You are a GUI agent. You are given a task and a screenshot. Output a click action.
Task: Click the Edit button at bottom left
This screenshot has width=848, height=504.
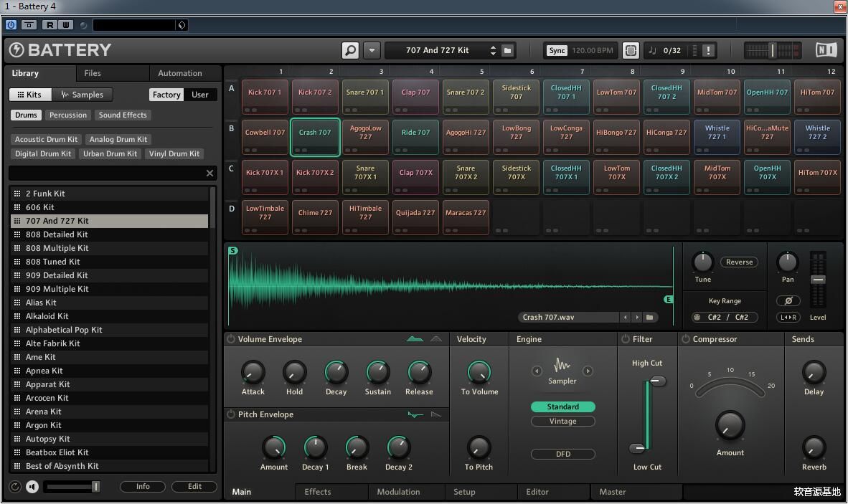(x=194, y=486)
